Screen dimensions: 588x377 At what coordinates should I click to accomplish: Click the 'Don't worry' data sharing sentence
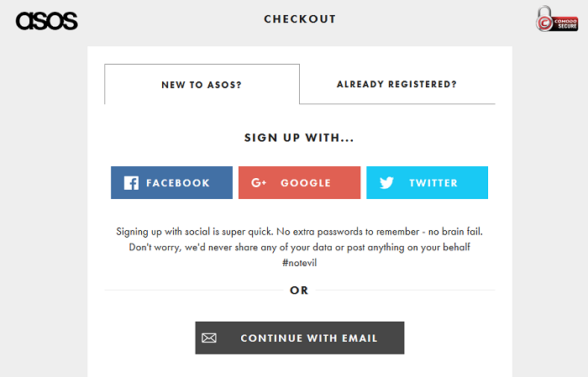(300, 247)
